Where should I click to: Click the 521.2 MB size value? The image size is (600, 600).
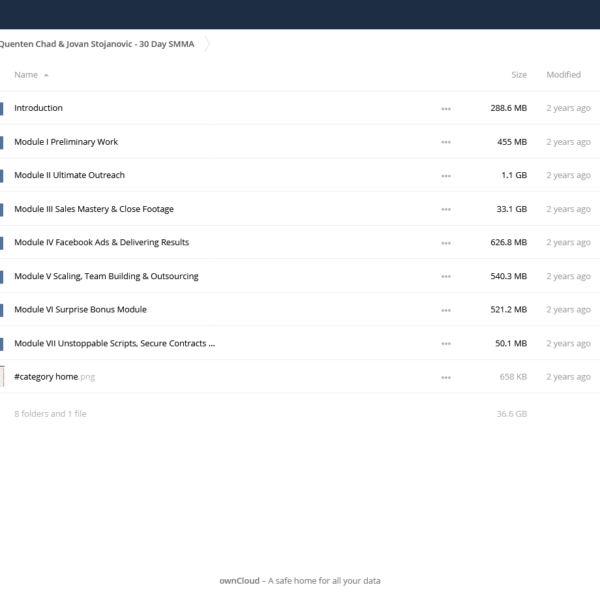pyautogui.click(x=509, y=309)
